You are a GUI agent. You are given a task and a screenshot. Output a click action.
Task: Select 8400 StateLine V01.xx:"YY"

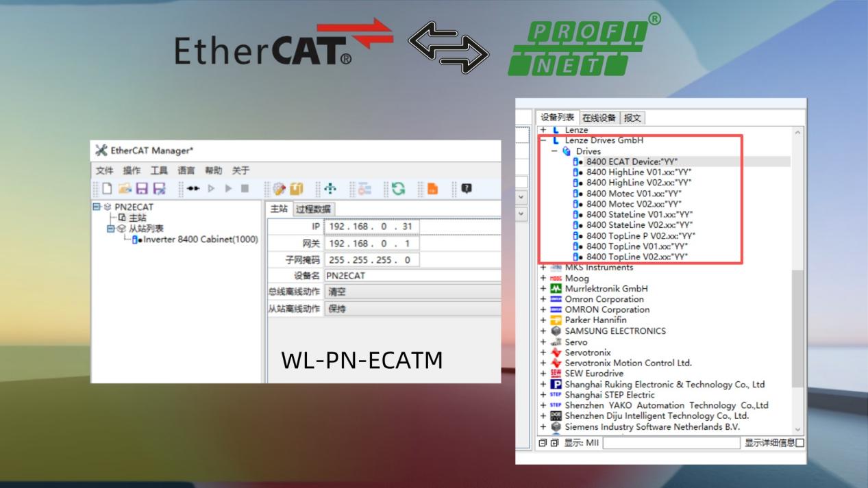pos(639,214)
